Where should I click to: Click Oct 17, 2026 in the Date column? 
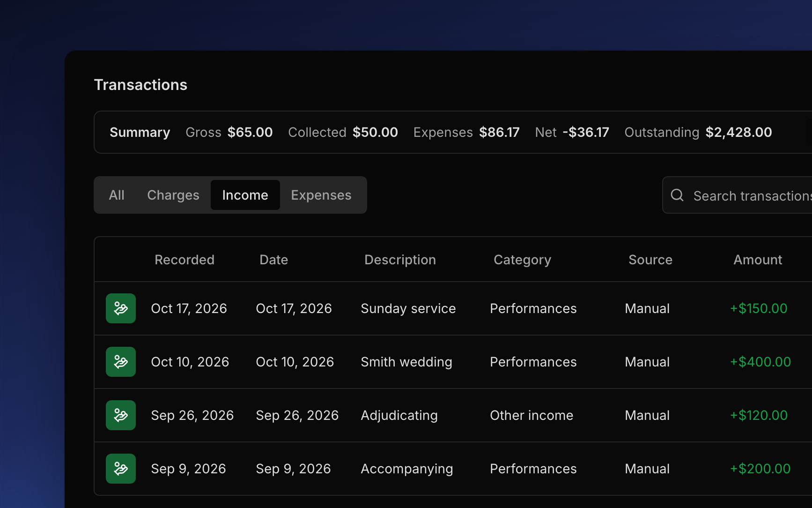tap(294, 308)
